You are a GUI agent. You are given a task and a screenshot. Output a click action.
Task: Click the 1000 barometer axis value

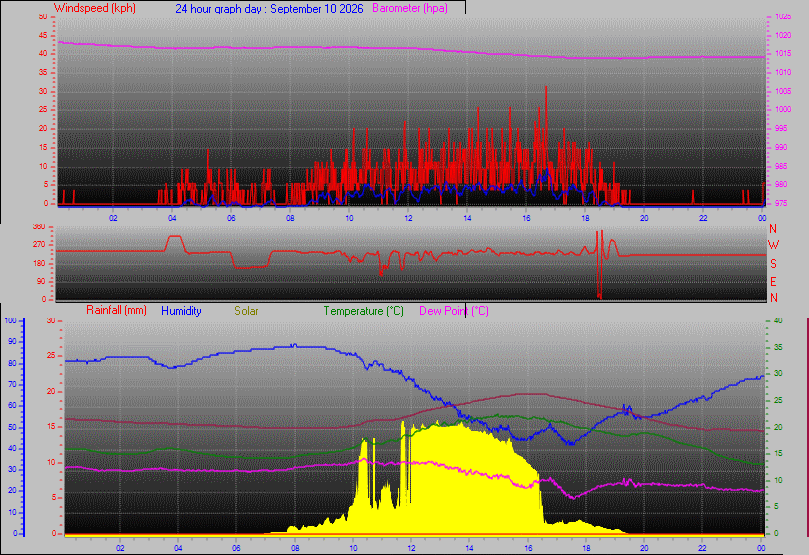(x=783, y=109)
